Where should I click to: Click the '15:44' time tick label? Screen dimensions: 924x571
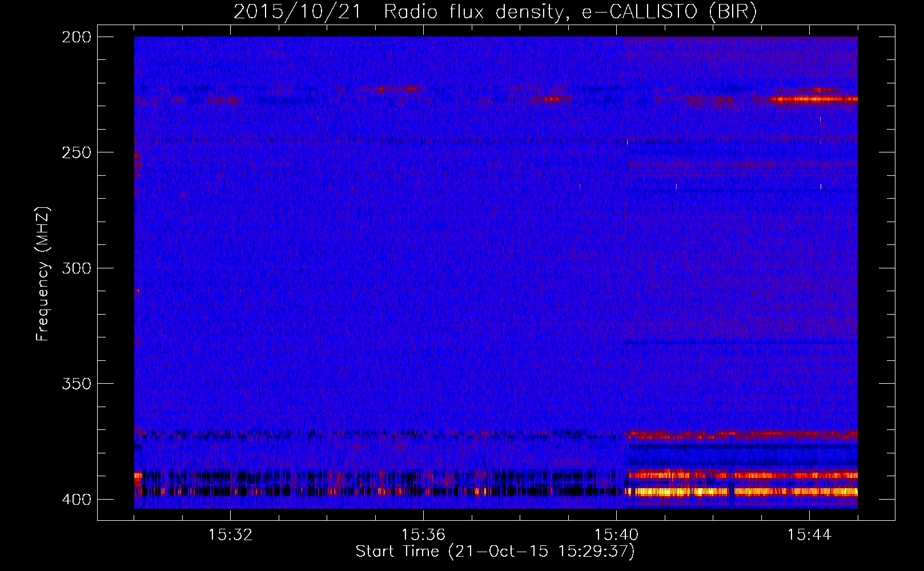tap(809, 535)
